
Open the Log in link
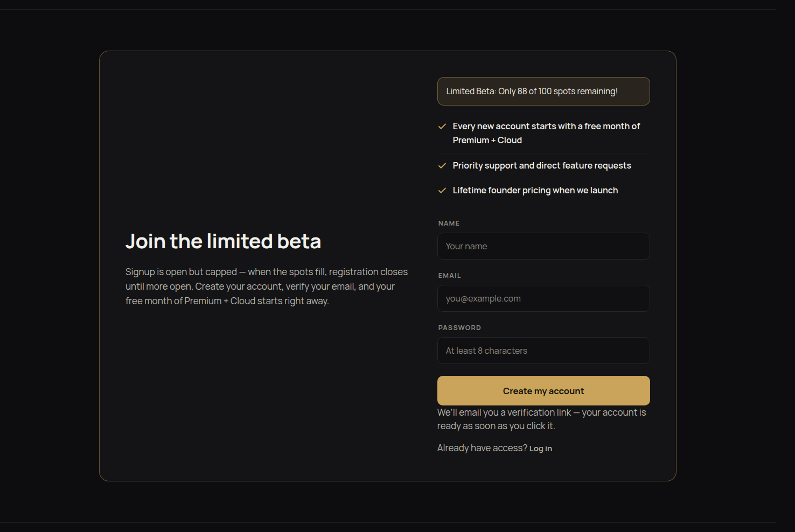coord(541,449)
